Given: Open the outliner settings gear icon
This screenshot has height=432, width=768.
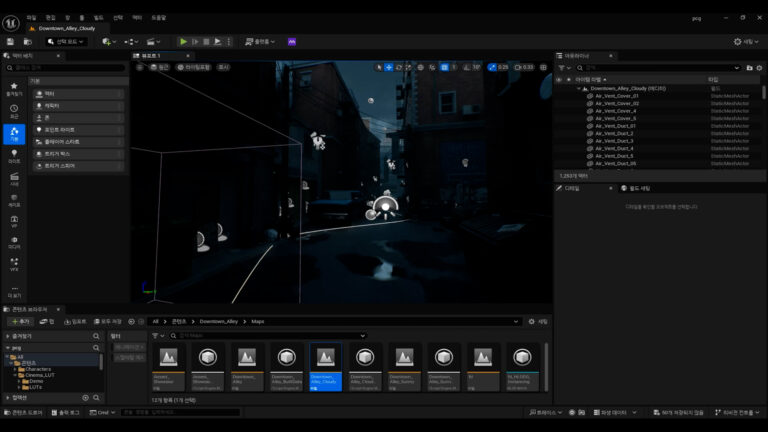Looking at the screenshot, I should point(761,67).
